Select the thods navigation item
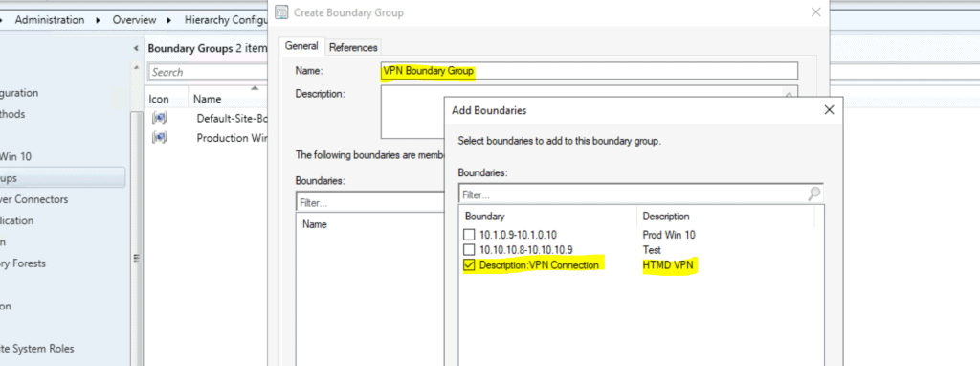This screenshot has width=980, height=366. coord(13,114)
